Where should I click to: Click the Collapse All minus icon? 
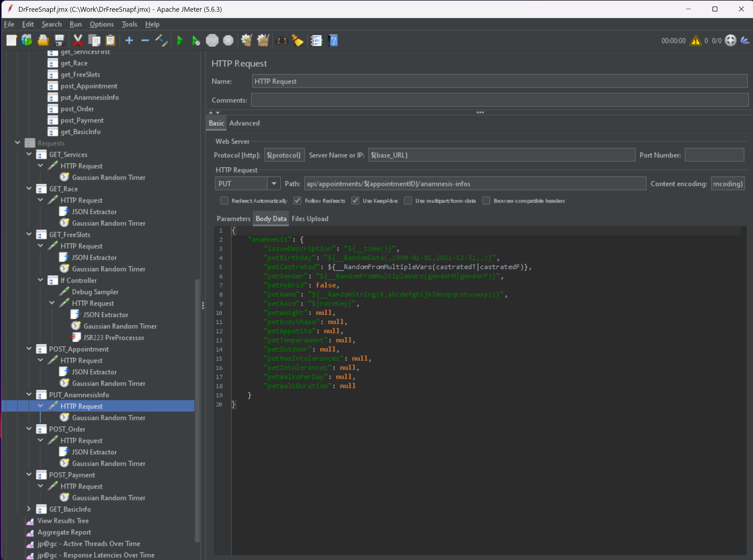[x=145, y=40]
